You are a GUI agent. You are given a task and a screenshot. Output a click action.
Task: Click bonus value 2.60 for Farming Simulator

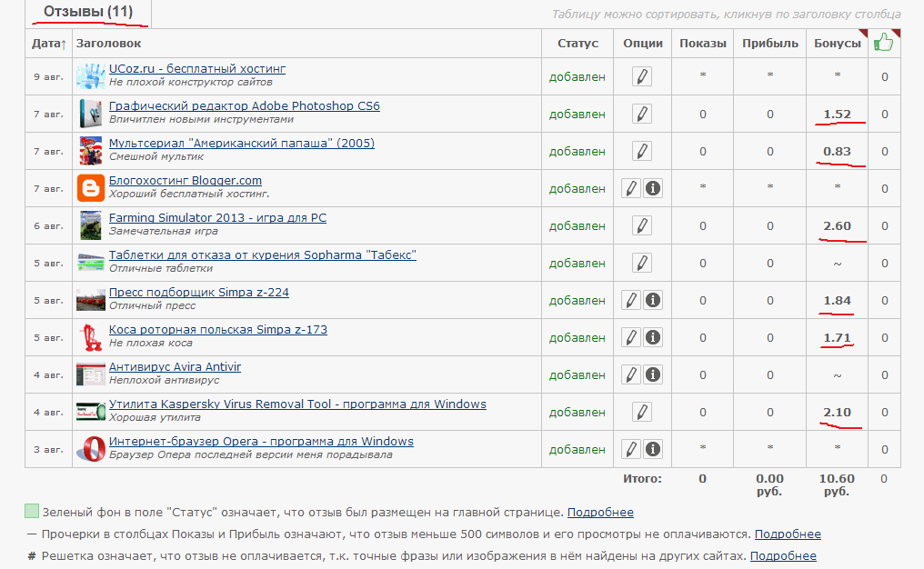[x=837, y=226]
